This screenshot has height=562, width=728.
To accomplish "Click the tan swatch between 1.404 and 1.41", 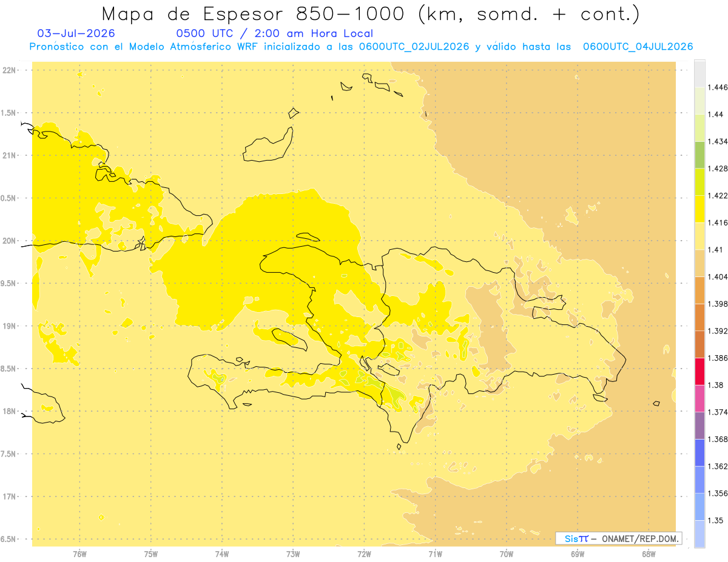I will (699, 263).
